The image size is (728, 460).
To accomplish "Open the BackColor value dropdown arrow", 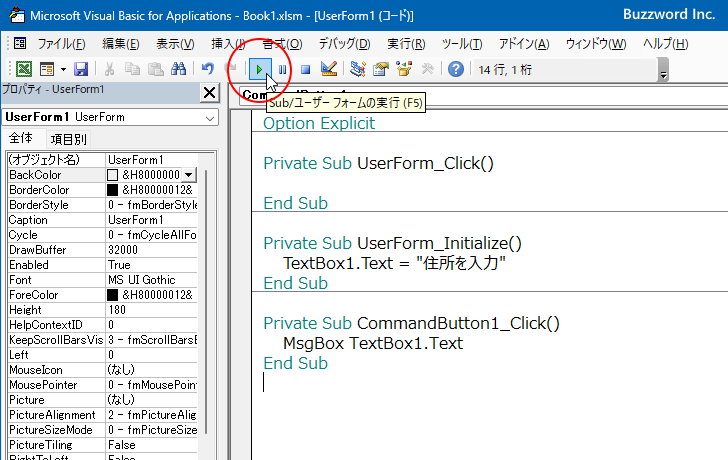I will [x=188, y=175].
